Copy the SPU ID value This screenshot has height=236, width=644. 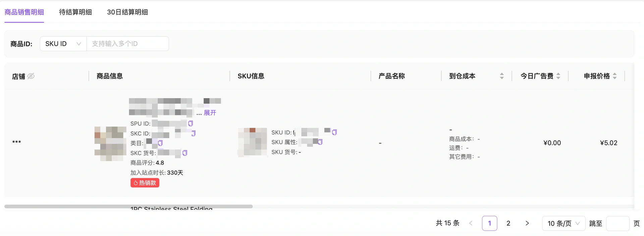click(x=191, y=123)
